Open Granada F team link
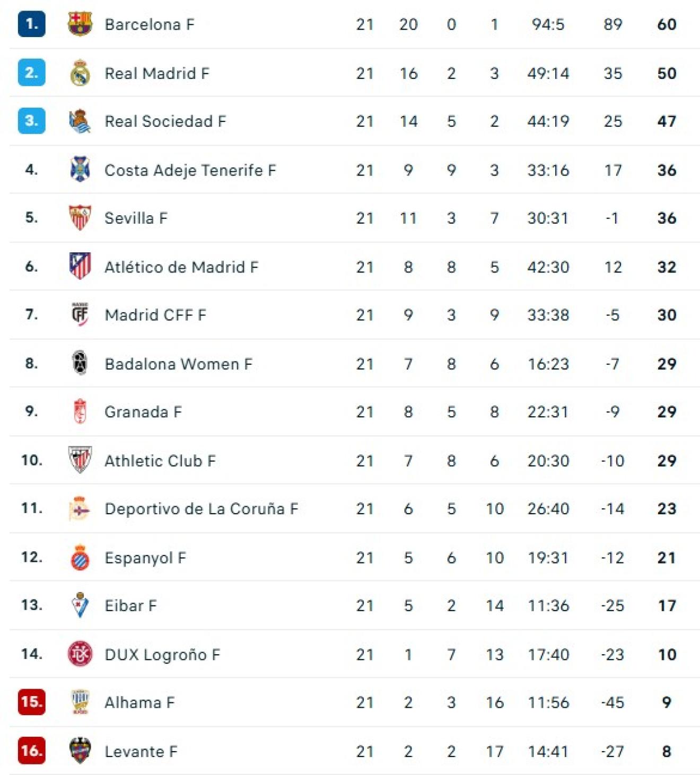The height and width of the screenshot is (775, 700). tap(143, 412)
